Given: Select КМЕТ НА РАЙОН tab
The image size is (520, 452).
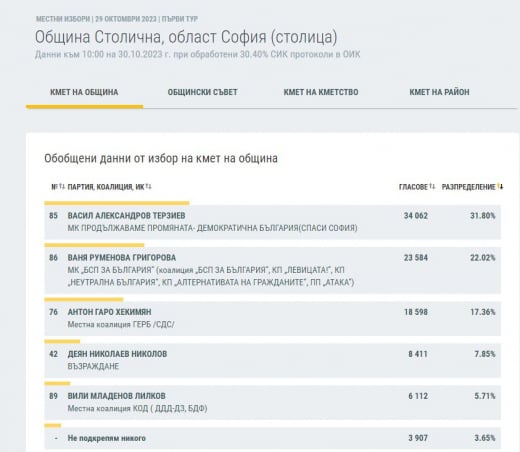Looking at the screenshot, I should (x=439, y=92).
